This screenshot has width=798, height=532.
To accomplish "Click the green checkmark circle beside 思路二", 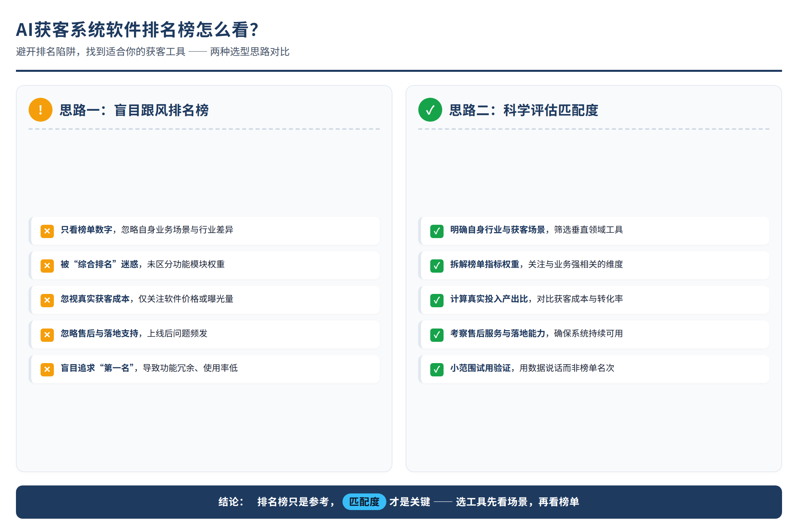I will [x=430, y=110].
